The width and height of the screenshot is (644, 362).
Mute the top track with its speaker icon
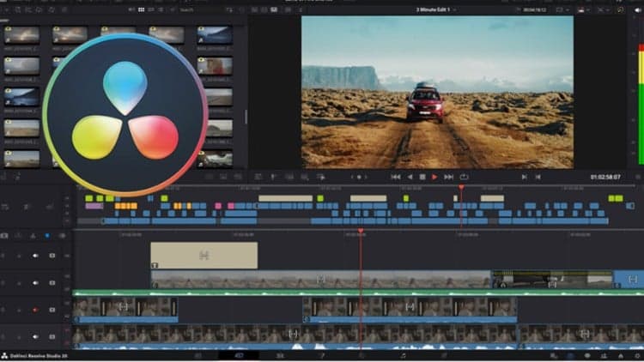pos(35,256)
